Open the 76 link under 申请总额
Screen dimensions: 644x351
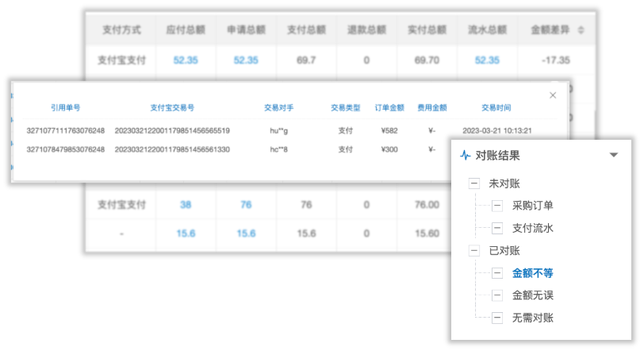[x=246, y=204]
